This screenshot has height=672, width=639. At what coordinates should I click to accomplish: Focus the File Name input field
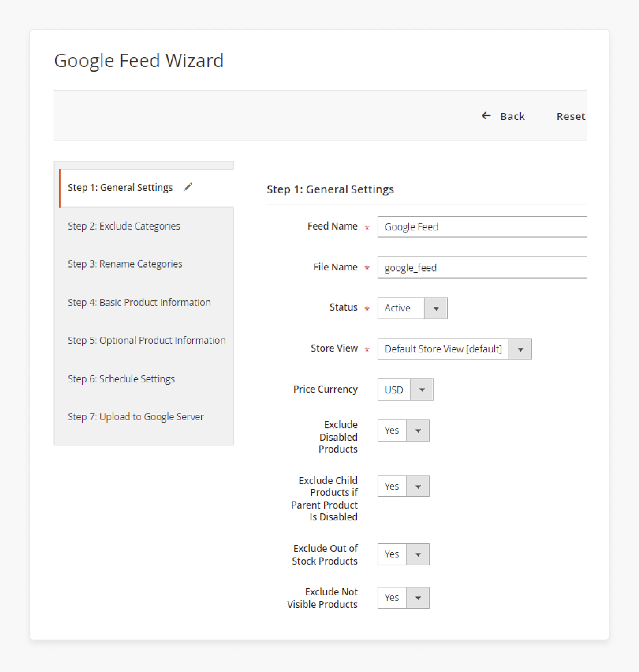482,268
